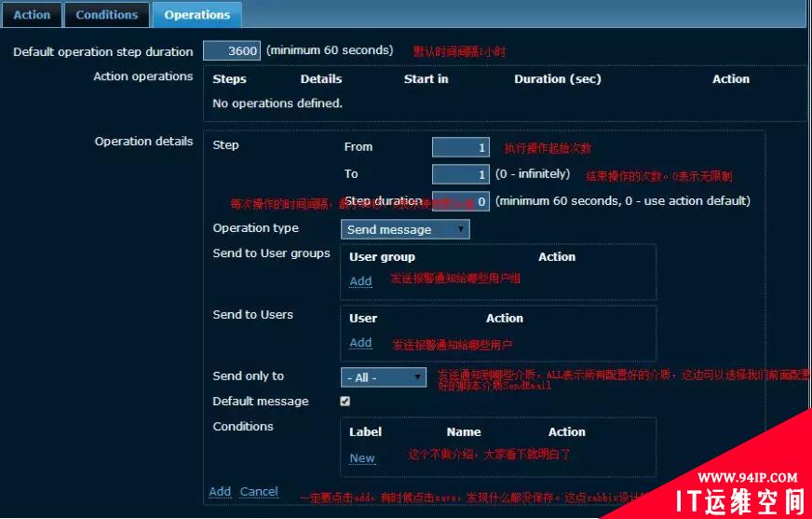Open the Send only to dropdown
Screen dimensions: 812x519
click(384, 377)
